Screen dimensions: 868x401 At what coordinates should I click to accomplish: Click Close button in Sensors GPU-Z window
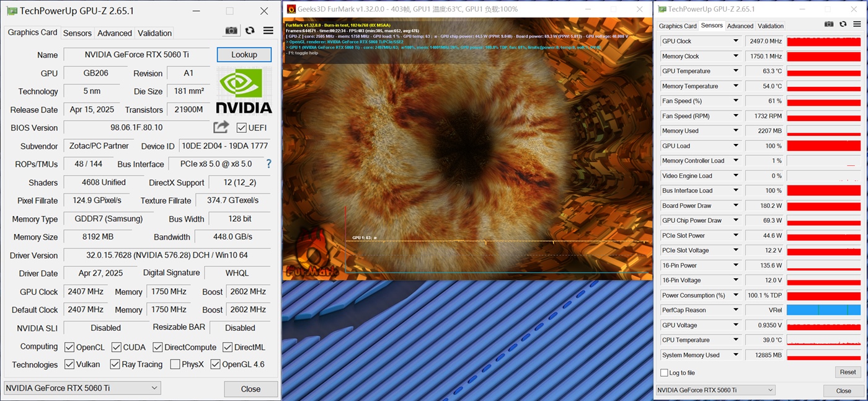(x=843, y=390)
